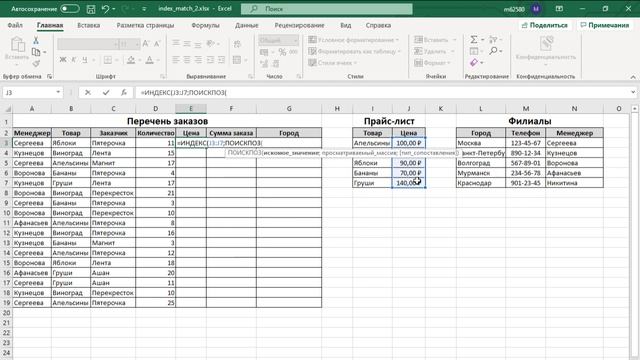Center text horizontally icon
This screenshot has height=360, width=640.
[x=187, y=60]
